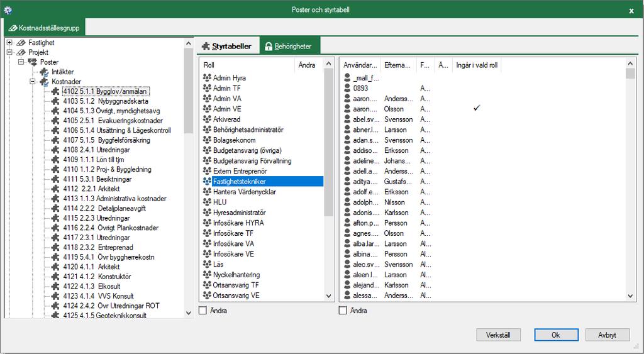The image size is (644, 354).
Task: Click the role icon beside Nyckelhantering
Action: coord(207,275)
